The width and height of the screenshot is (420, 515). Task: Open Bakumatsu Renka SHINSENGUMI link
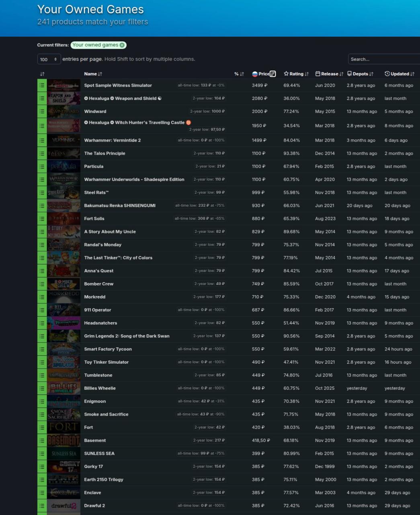tap(120, 206)
